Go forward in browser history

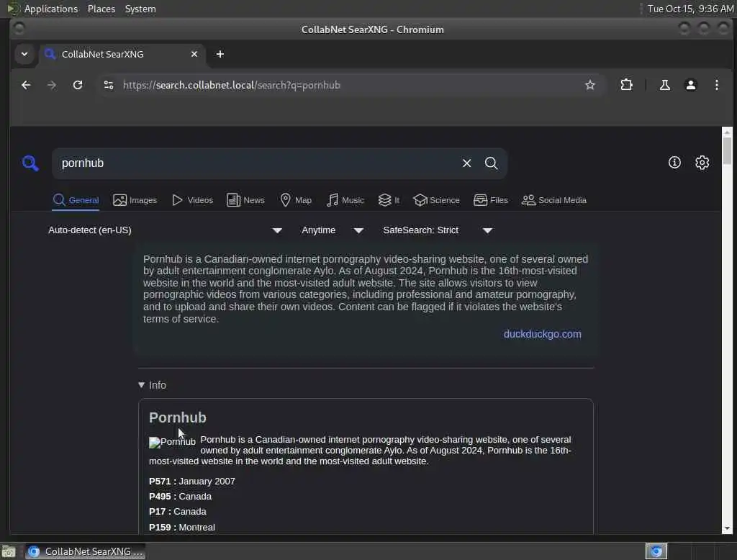(52, 85)
